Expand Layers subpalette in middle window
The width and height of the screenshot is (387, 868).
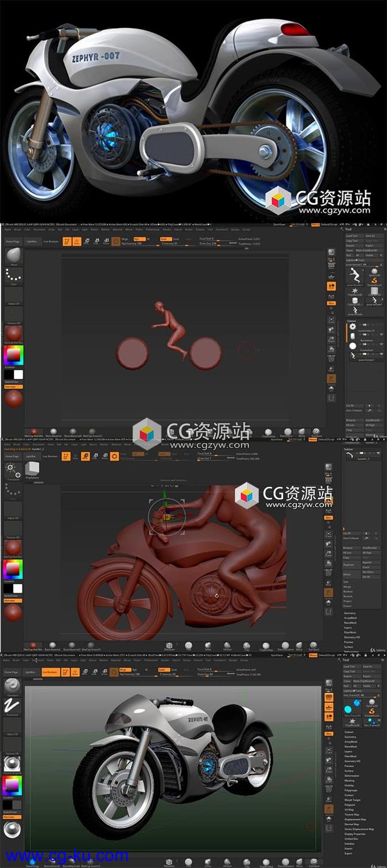coord(349,628)
